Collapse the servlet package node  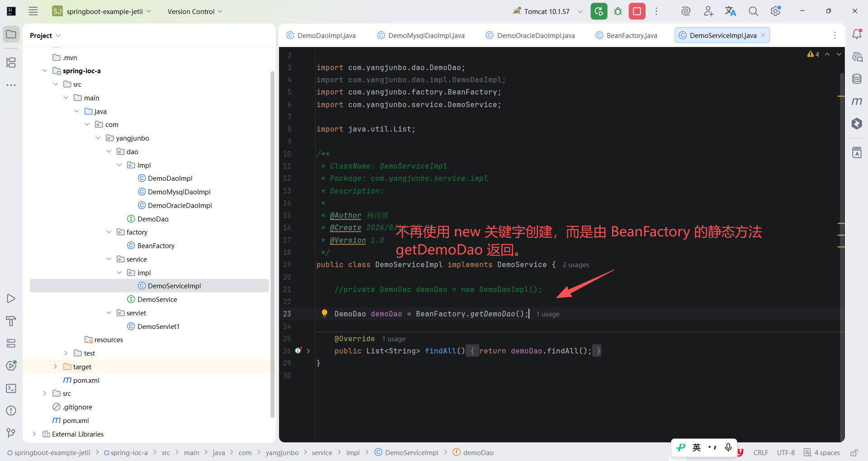click(109, 313)
